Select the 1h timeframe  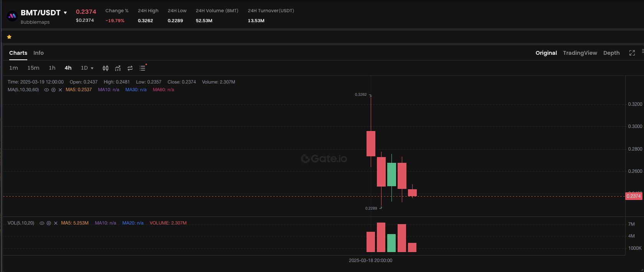(x=52, y=68)
